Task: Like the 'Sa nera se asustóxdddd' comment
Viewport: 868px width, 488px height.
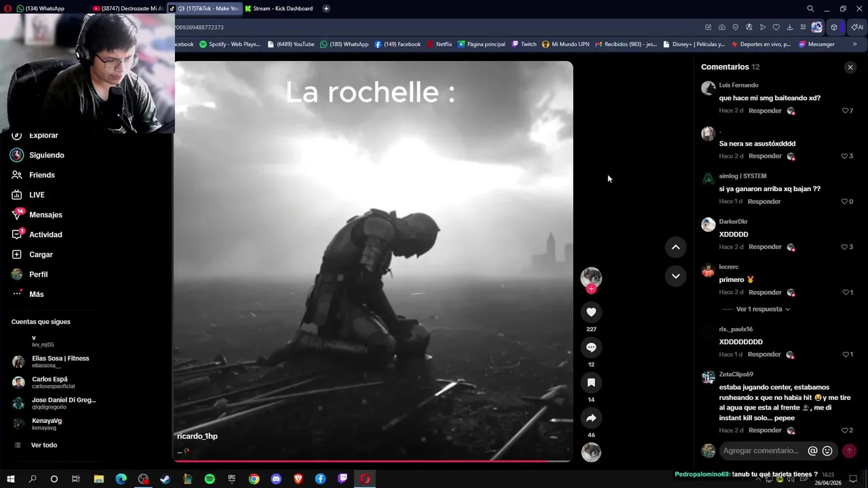Action: pos(845,156)
